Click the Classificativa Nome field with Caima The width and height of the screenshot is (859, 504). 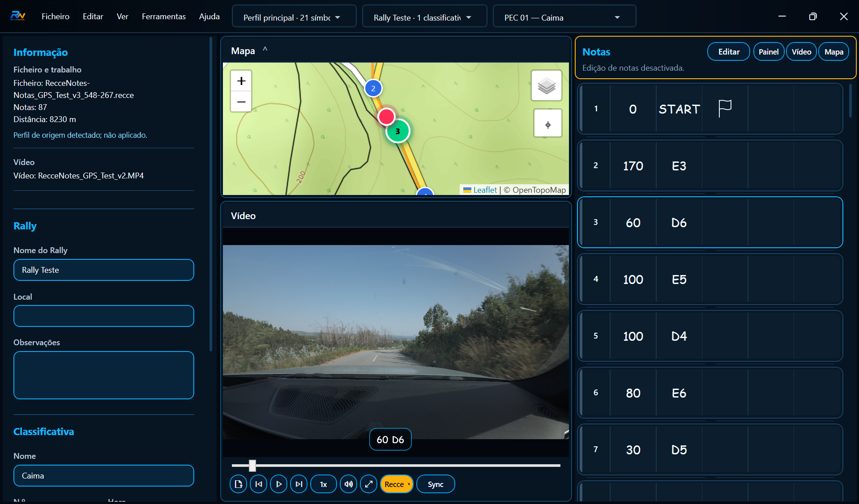coord(104,476)
